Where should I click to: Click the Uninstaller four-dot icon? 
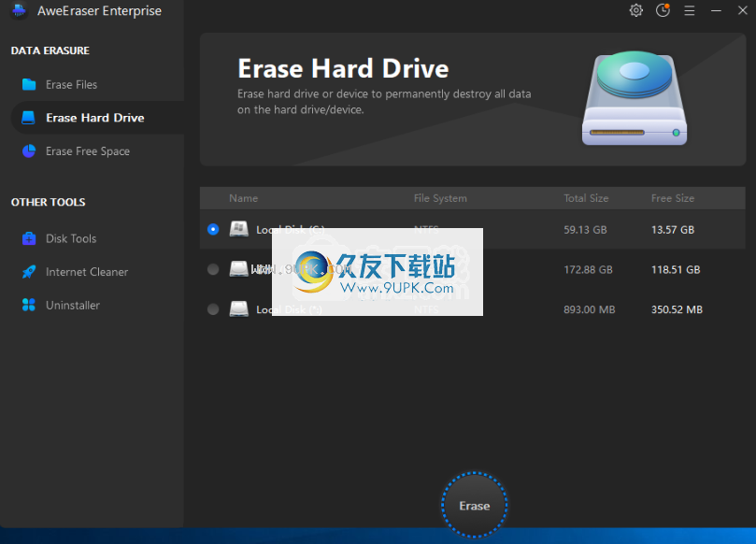pyautogui.click(x=29, y=305)
